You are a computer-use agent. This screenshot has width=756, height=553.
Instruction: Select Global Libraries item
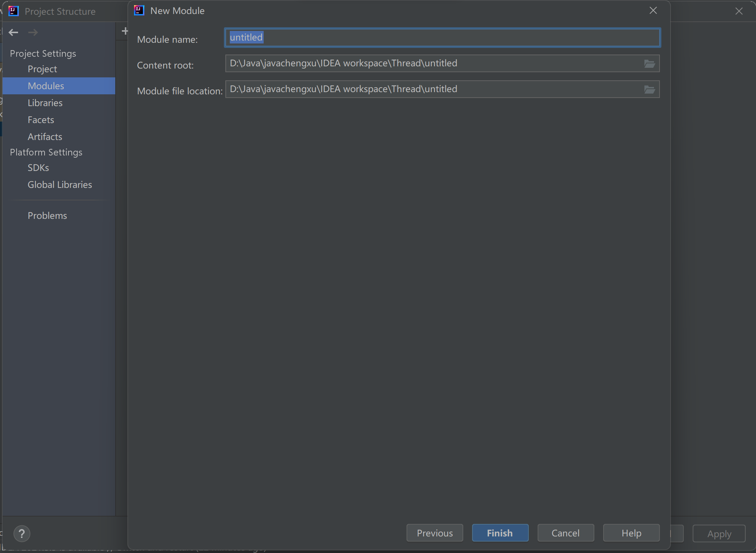(60, 185)
